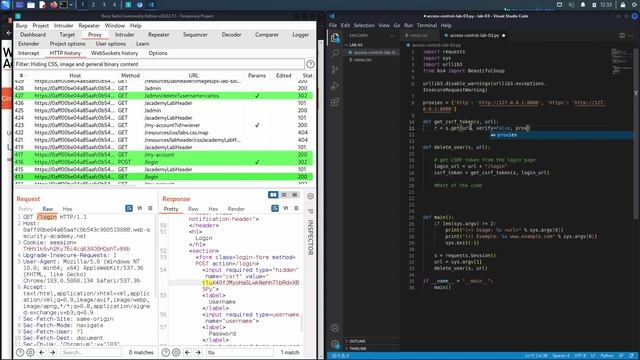Open the Source Control view in VS Code
Screen dimensions: 640x360
pos(335,70)
